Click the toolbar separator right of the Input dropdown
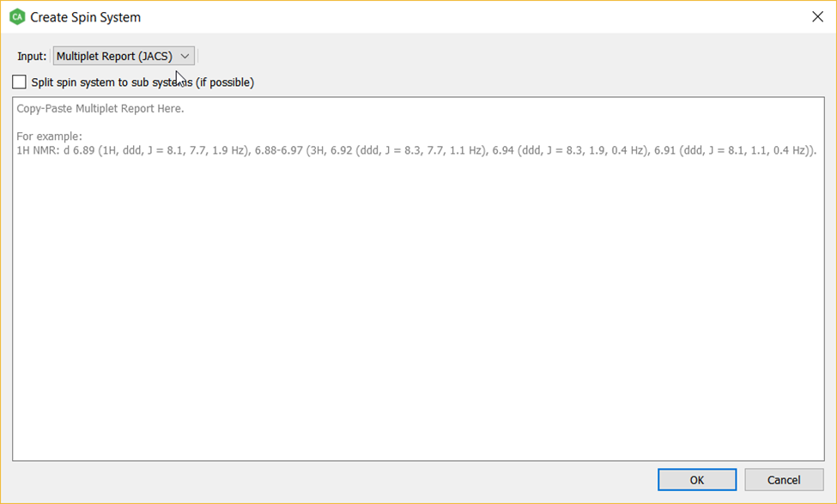 pos(198,56)
